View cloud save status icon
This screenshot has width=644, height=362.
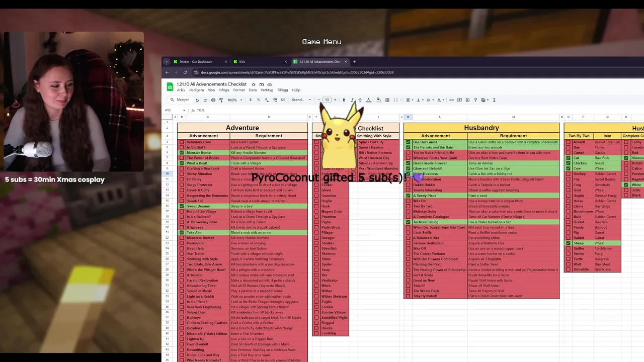pyautogui.click(x=270, y=84)
